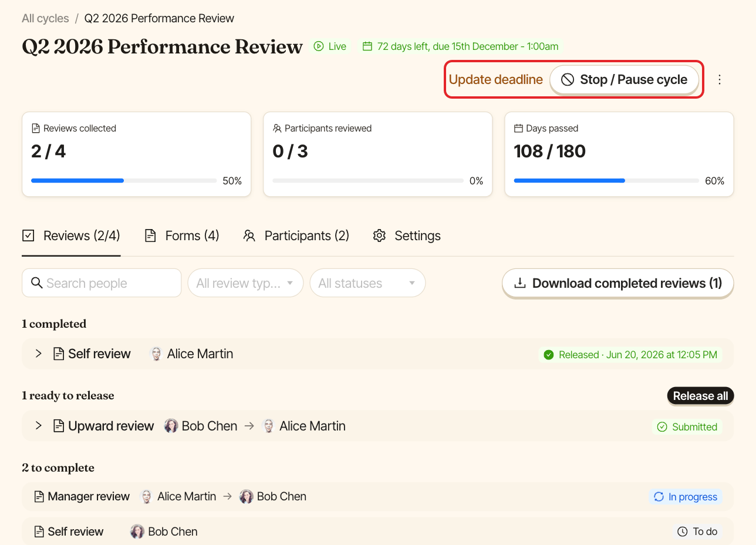Open the three-dot more options menu
756x545 pixels.
click(x=720, y=79)
